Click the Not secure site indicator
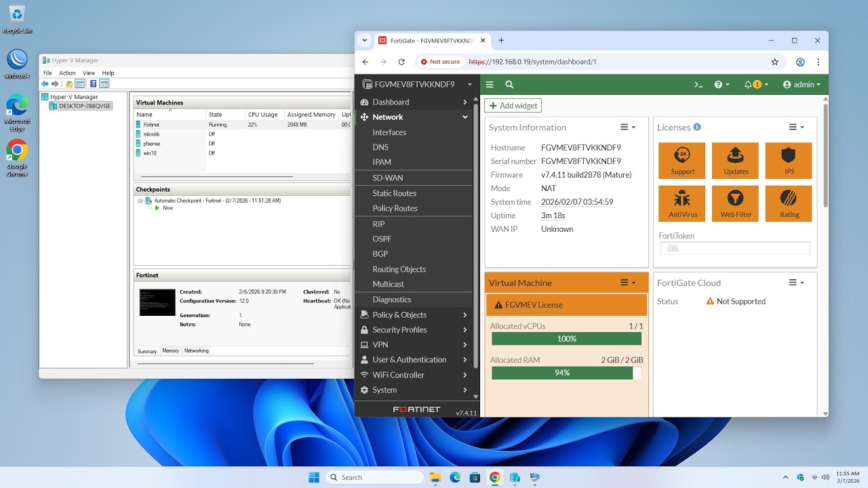 click(440, 62)
